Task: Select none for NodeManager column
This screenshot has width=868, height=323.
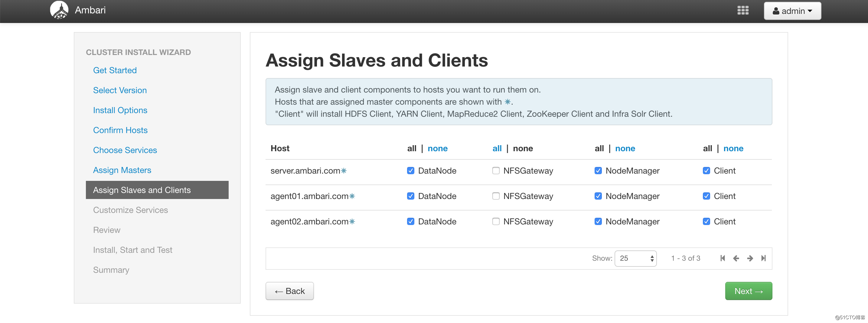Action: (625, 148)
